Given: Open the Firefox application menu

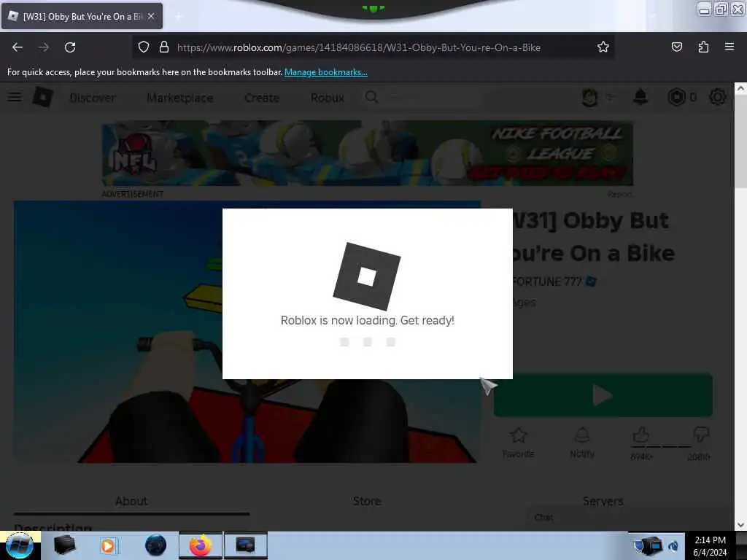Looking at the screenshot, I should (x=729, y=47).
